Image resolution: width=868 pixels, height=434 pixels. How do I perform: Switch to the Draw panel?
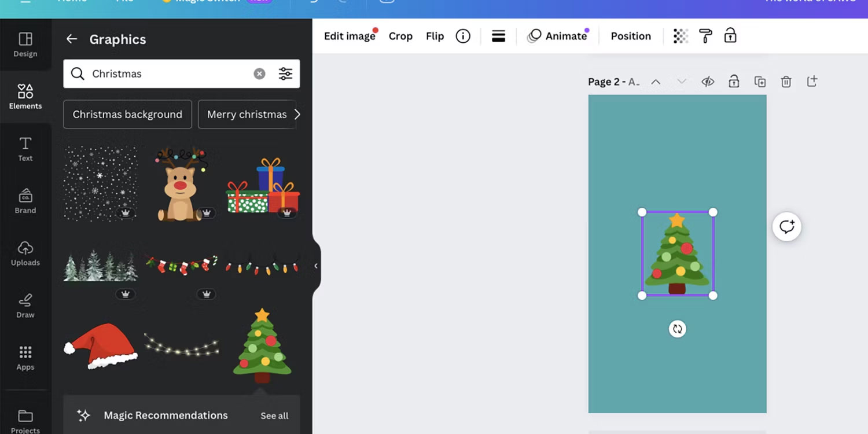(x=25, y=306)
